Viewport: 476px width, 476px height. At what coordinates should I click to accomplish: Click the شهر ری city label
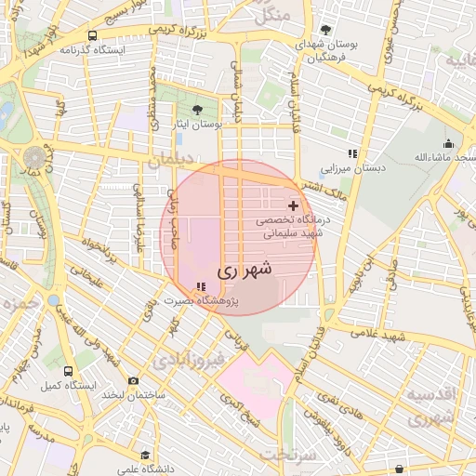pyautogui.click(x=245, y=270)
